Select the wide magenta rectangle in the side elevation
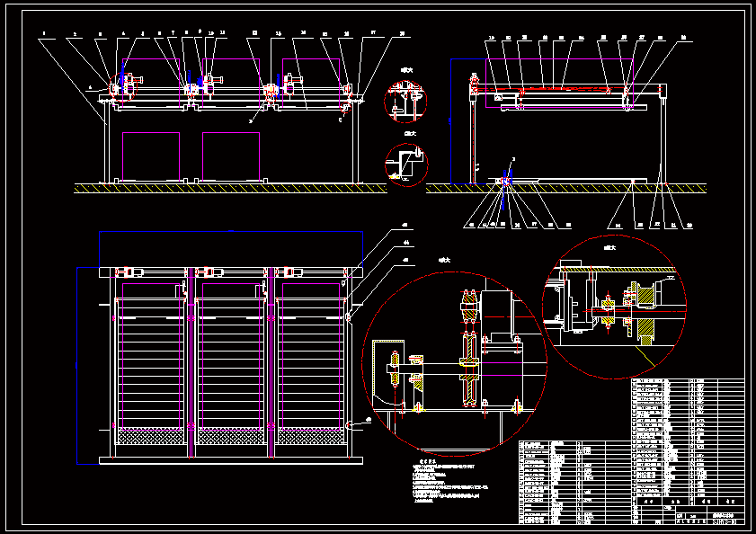This screenshot has width=756, height=534. [x=559, y=84]
